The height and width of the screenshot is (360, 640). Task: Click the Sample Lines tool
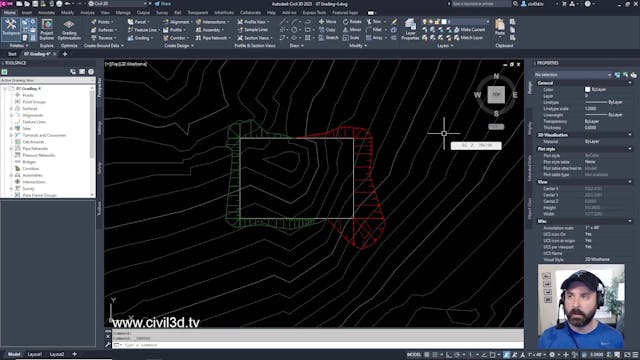[253, 30]
